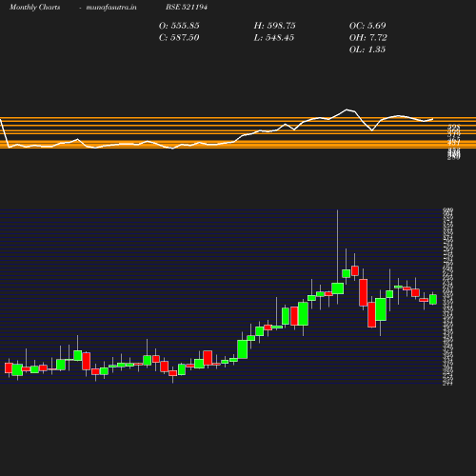Click the most recent green candlestick at the chart's end
This screenshot has height=476, width=476.
click(x=433, y=299)
